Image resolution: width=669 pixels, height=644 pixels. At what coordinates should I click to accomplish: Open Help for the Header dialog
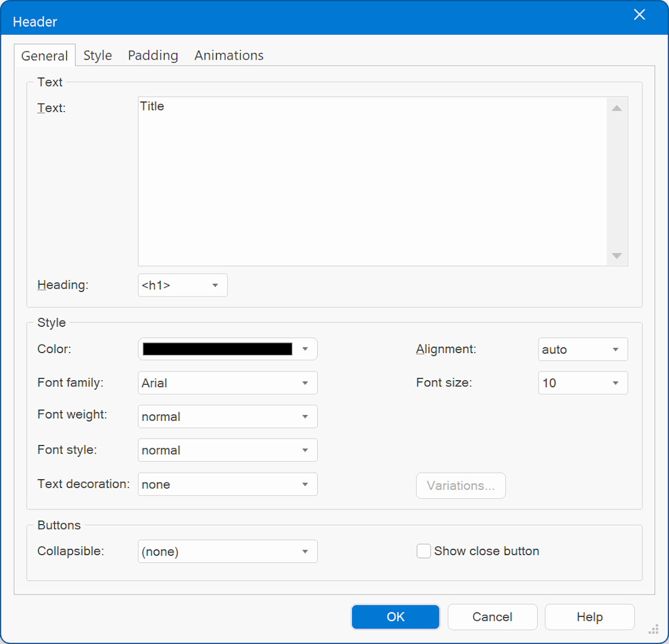(x=589, y=617)
